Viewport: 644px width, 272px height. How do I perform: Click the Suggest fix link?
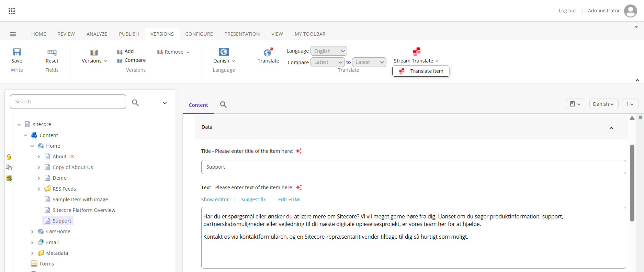point(253,200)
